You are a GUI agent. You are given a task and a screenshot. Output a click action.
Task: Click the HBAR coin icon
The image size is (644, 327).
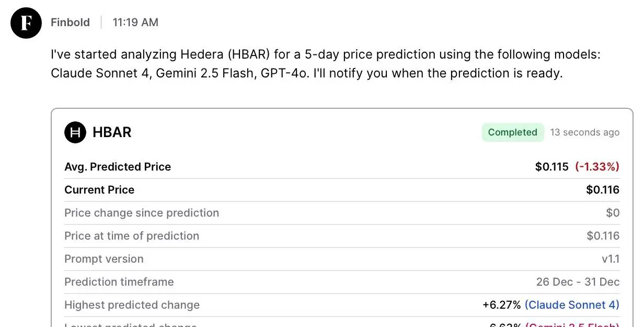75,132
